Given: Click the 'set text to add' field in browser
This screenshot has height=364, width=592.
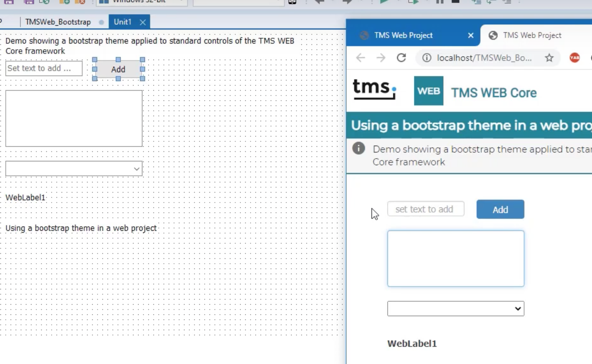Looking at the screenshot, I should click(x=425, y=209).
